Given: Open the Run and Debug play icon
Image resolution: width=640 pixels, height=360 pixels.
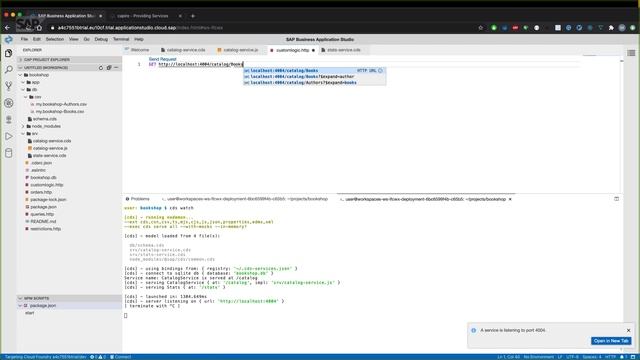Looking at the screenshot, I should [9, 136].
